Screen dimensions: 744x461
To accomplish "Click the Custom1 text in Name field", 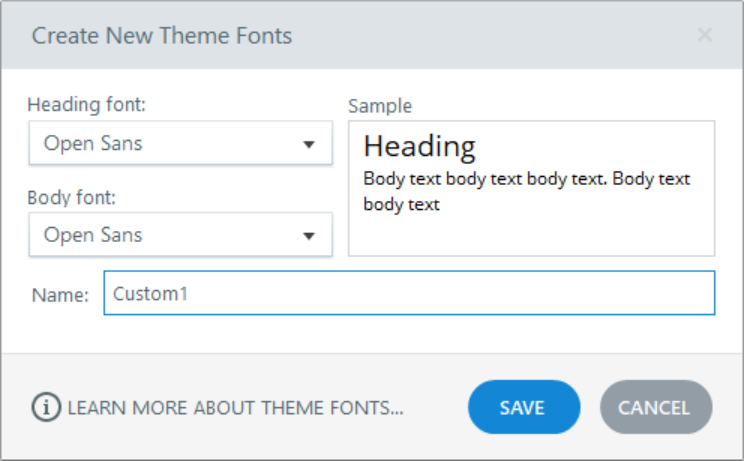I will (x=150, y=294).
